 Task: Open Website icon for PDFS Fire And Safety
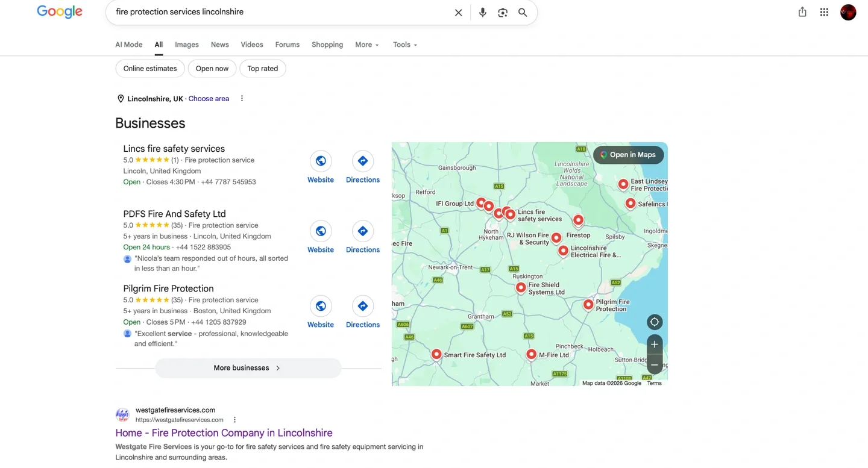321,231
